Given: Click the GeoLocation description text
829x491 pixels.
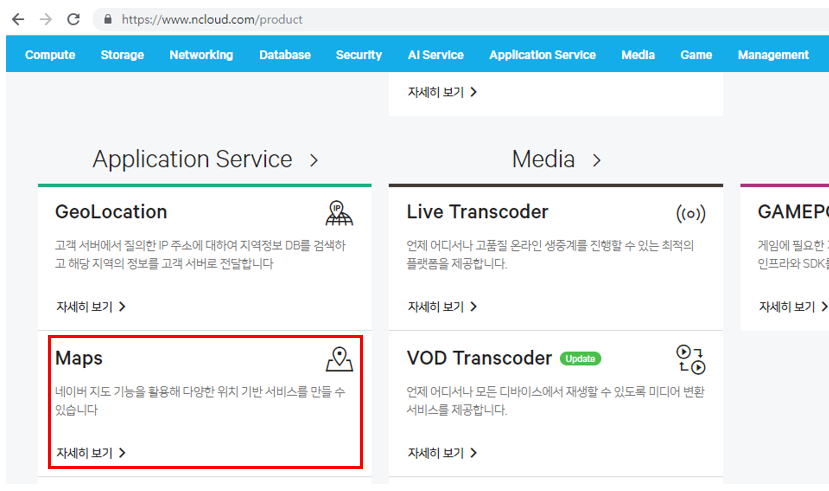Looking at the screenshot, I should [x=200, y=254].
